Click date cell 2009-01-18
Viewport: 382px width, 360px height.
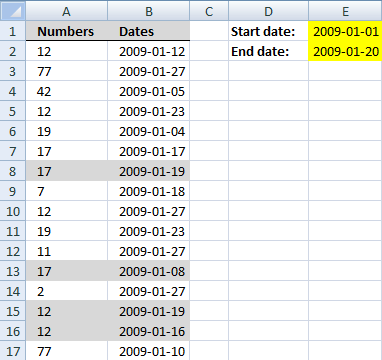149,191
